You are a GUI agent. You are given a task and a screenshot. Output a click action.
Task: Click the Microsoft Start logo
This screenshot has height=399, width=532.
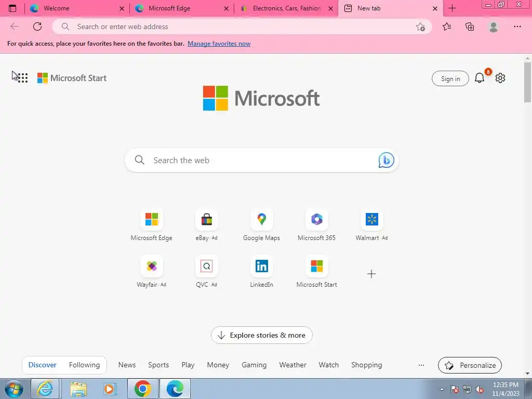click(72, 78)
